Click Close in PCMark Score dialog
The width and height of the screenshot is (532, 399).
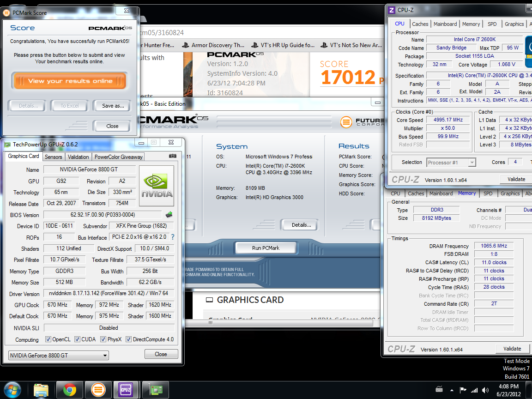(x=112, y=126)
